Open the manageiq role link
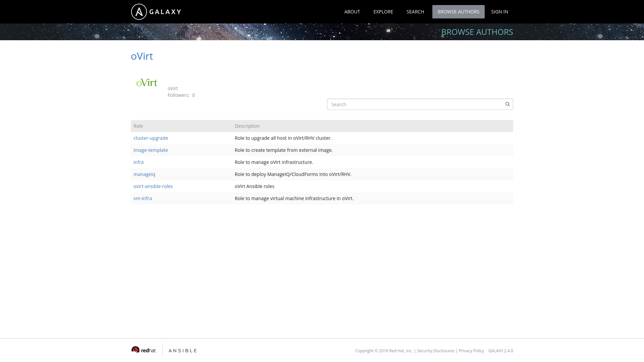 coord(144,174)
